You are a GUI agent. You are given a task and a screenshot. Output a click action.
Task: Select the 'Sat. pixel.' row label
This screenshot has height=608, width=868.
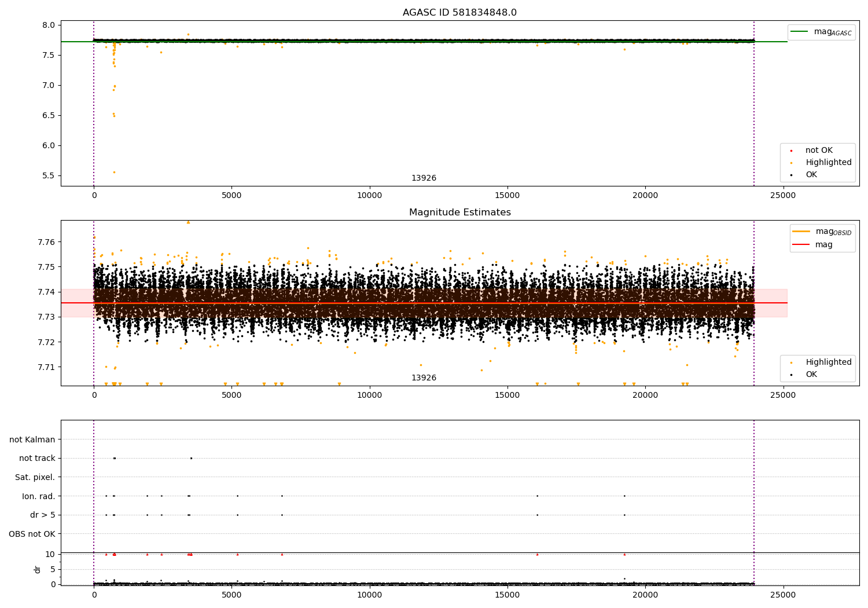point(35,477)
